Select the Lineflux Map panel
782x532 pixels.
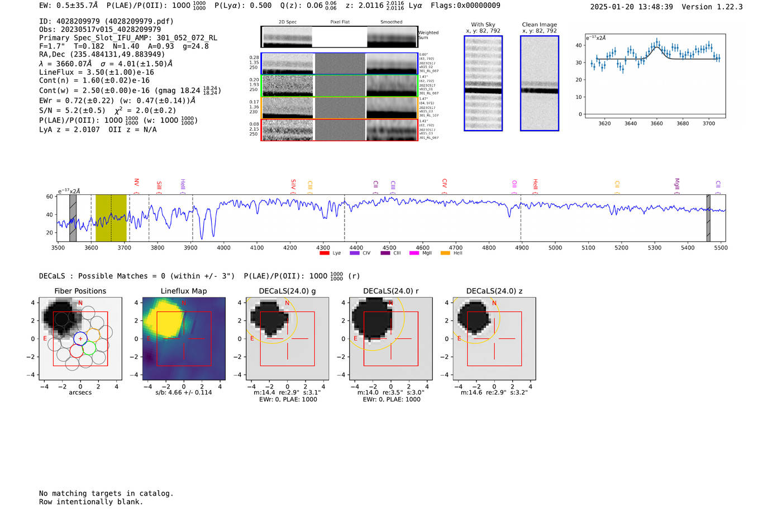(x=184, y=339)
